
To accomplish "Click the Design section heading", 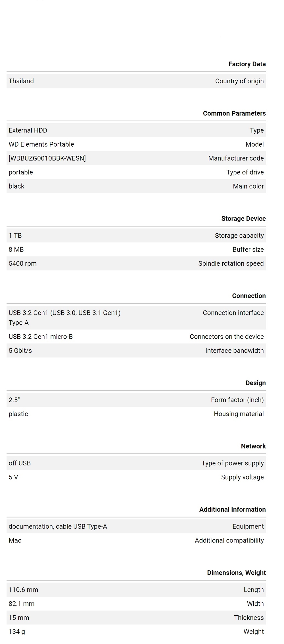I will tap(256, 383).
